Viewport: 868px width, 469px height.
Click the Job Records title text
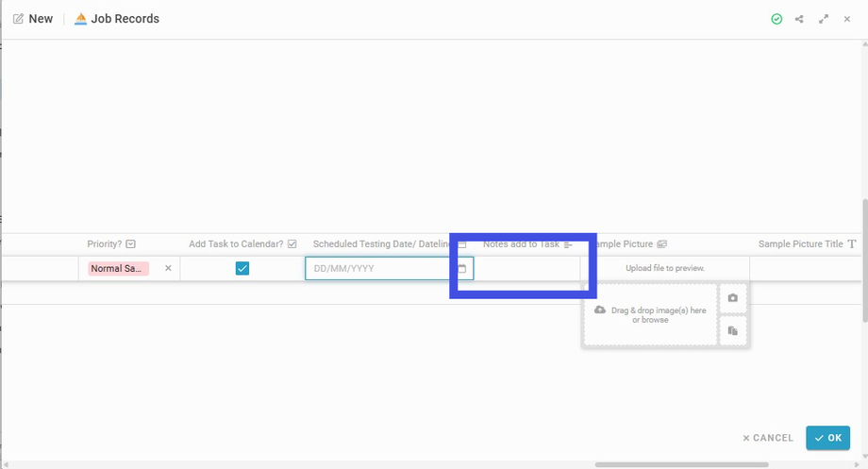pos(125,19)
